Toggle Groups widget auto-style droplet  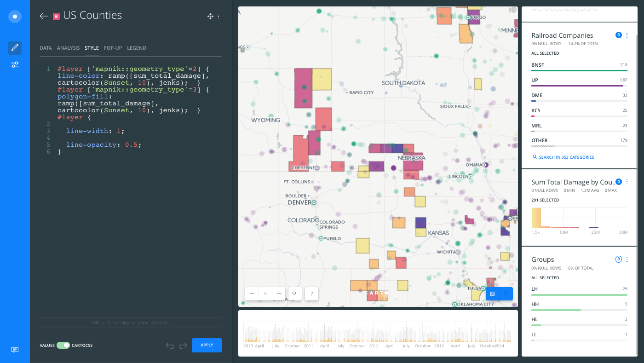coord(619,259)
